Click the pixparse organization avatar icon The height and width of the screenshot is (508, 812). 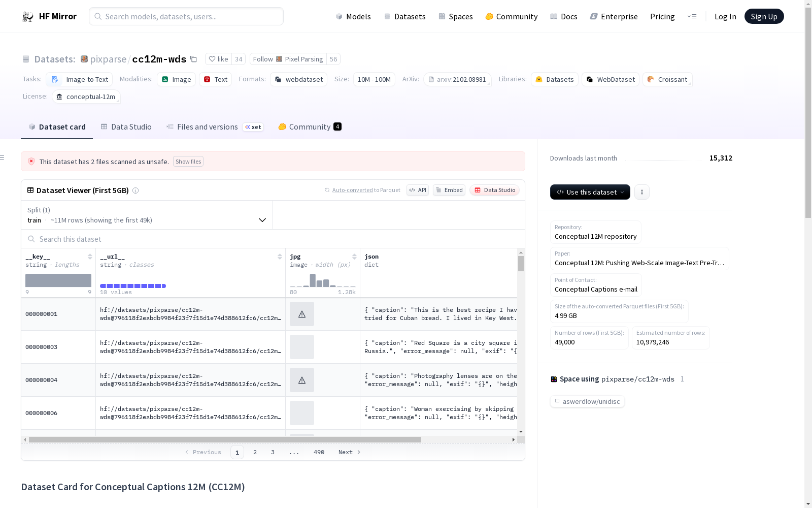pyautogui.click(x=84, y=59)
